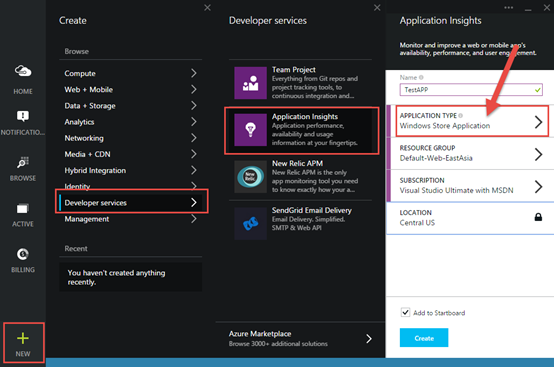Click the Location lock icon
Screen dimensions: 554x367
point(538,217)
